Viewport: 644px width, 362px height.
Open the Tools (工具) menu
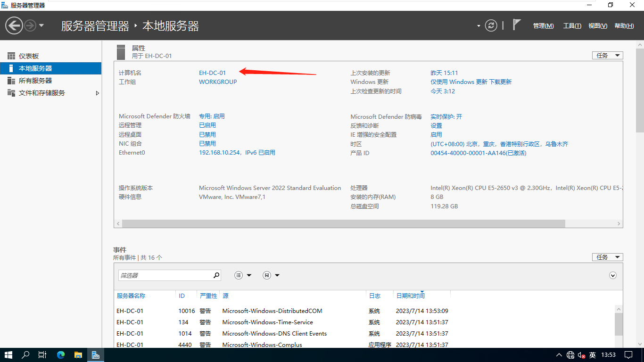(x=572, y=26)
